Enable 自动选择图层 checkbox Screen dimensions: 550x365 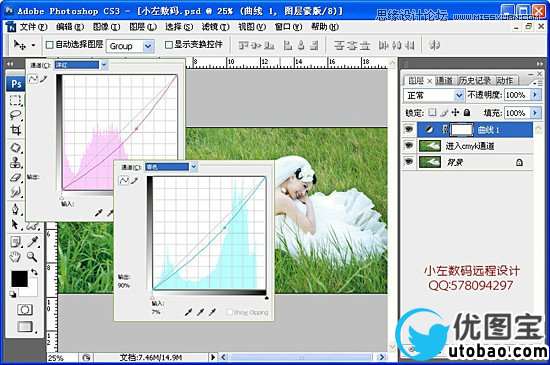click(50, 45)
